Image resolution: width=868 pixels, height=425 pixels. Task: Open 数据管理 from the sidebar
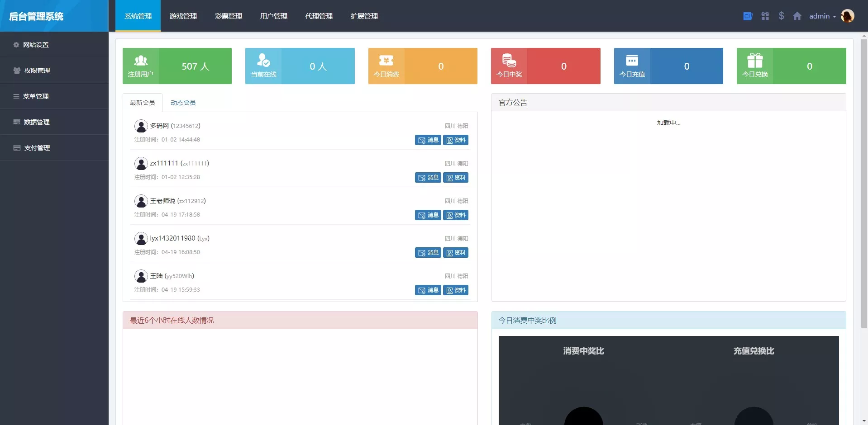pyautogui.click(x=36, y=122)
